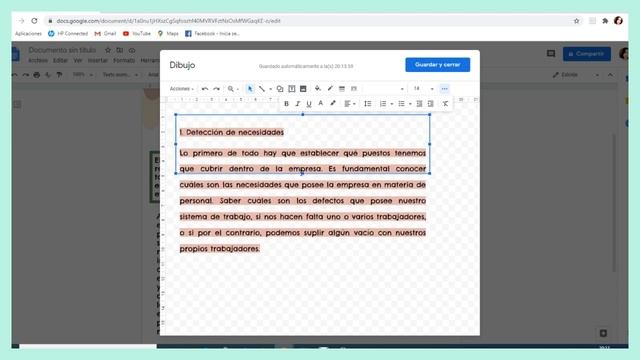
Task: Select the Text box tool
Action: [292, 89]
